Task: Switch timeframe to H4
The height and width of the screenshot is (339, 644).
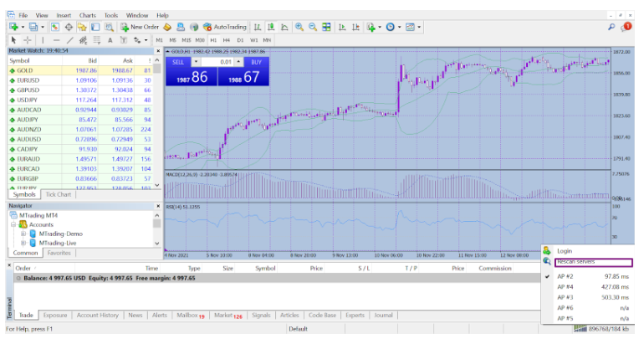Action: tap(227, 40)
